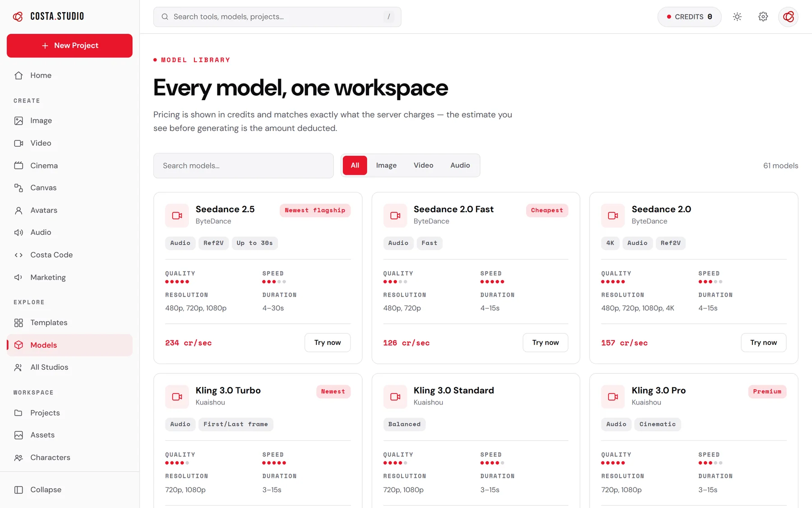Open settings via gear icon

(763, 17)
